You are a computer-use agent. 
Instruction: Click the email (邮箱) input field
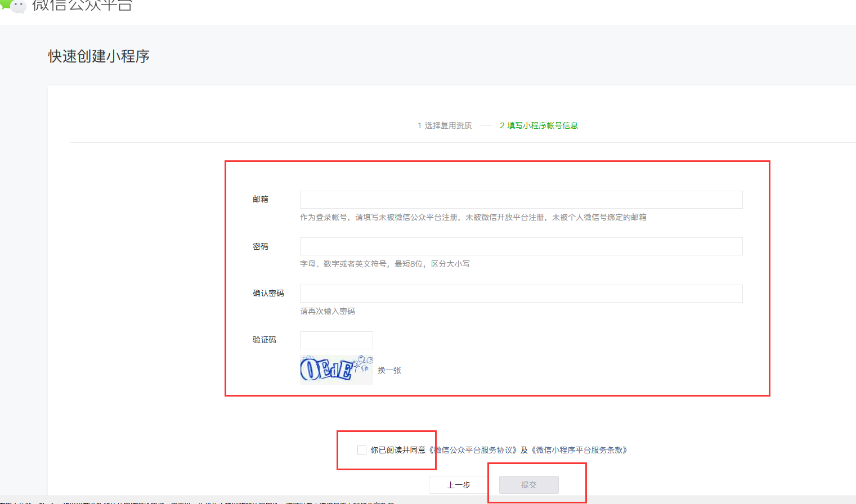click(x=521, y=200)
